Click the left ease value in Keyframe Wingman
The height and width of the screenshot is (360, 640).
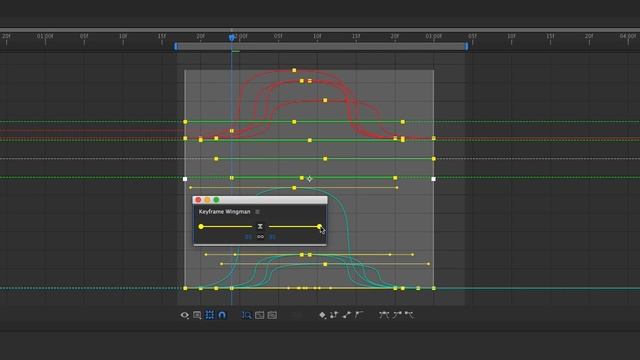tap(248, 237)
